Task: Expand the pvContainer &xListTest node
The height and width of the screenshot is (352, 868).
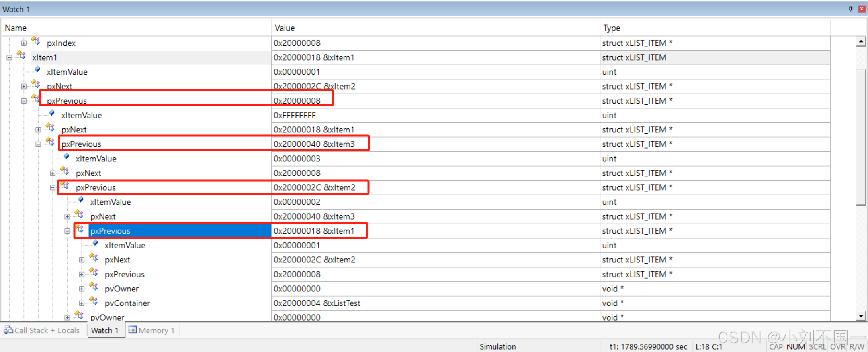Action: pos(82,303)
